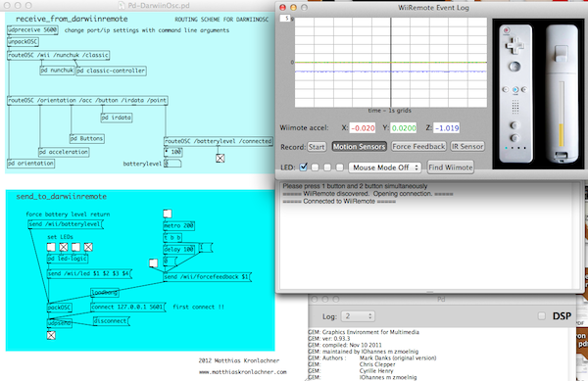
Task: Click the 'metro 200' object box
Action: pos(179,225)
